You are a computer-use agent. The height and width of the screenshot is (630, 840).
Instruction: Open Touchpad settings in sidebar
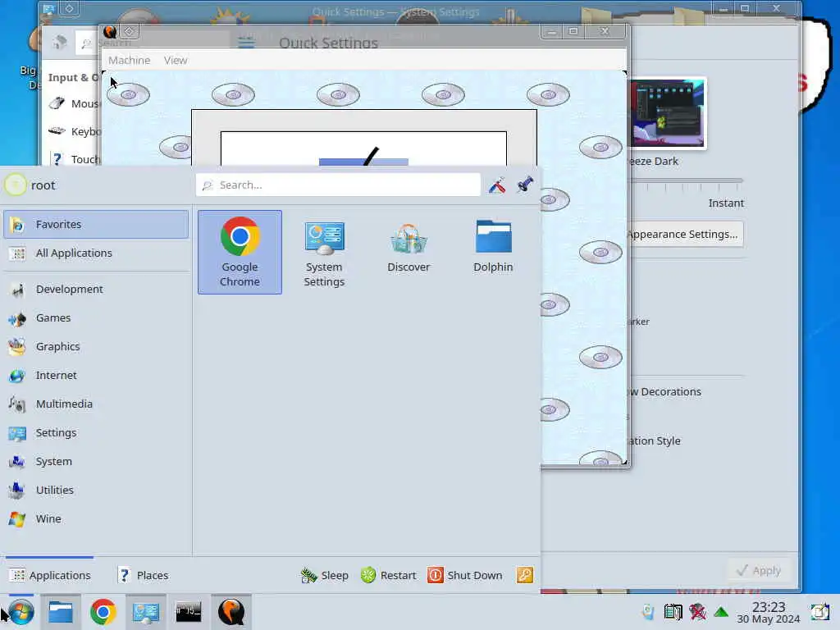(73, 159)
